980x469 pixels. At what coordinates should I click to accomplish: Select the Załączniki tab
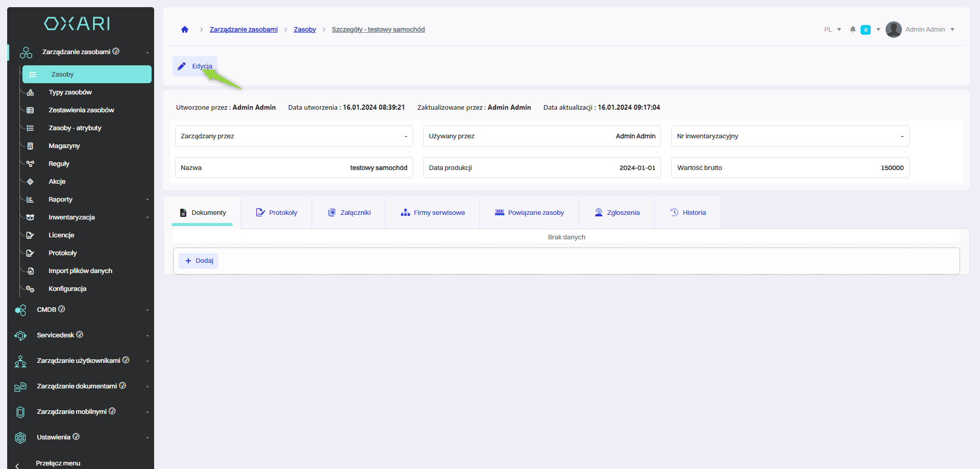[349, 213]
